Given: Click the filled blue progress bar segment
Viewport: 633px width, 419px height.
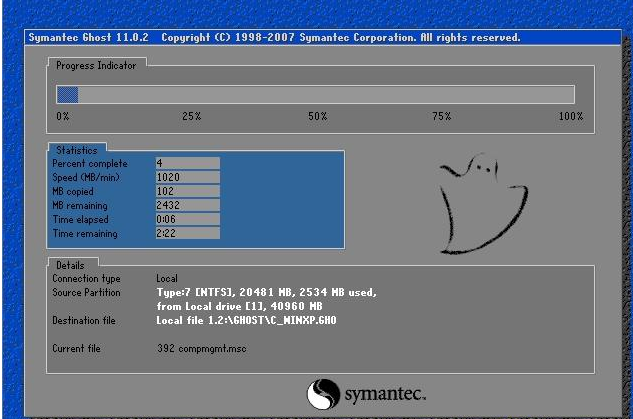Looking at the screenshot, I should click(68, 95).
